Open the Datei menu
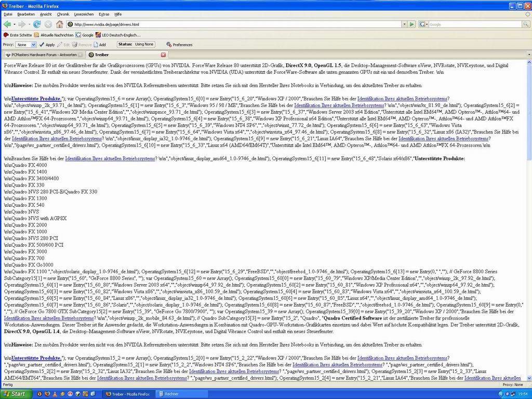The image size is (532, 399). [8, 14]
